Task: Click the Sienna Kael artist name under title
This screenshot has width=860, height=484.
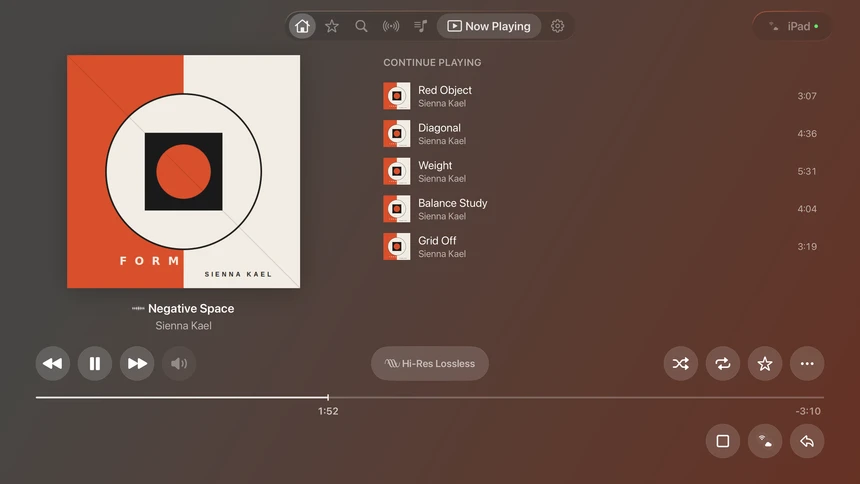Action: (183, 325)
